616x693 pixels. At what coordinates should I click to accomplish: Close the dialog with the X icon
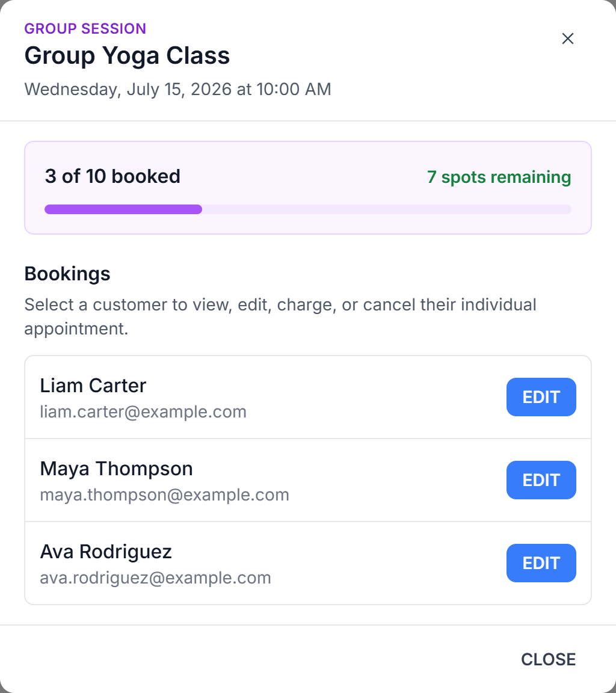[567, 38]
